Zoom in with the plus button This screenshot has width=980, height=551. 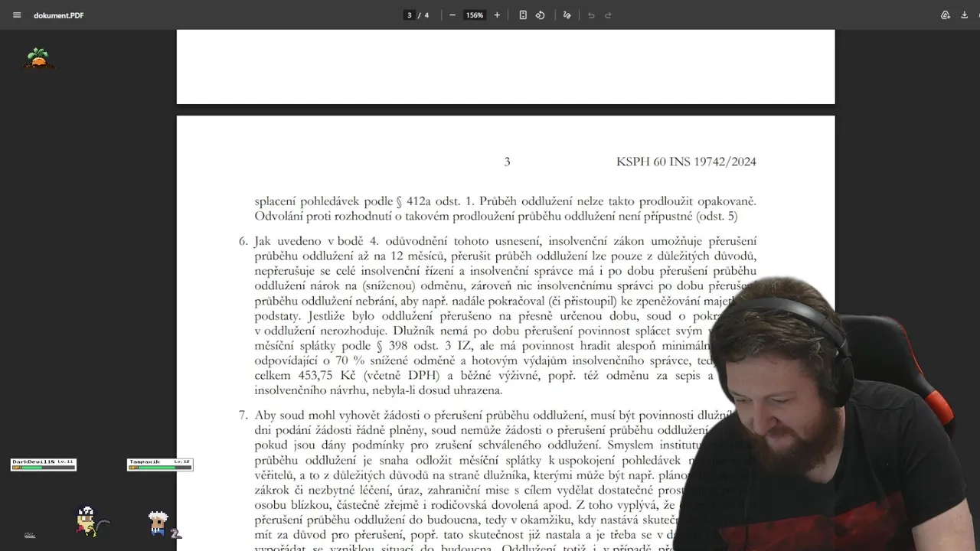coord(497,15)
